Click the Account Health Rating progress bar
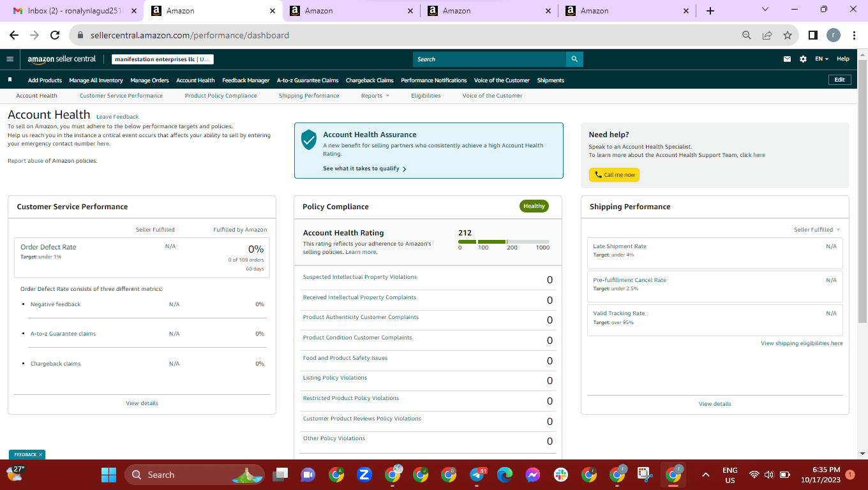This screenshot has width=868, height=490. (x=504, y=242)
